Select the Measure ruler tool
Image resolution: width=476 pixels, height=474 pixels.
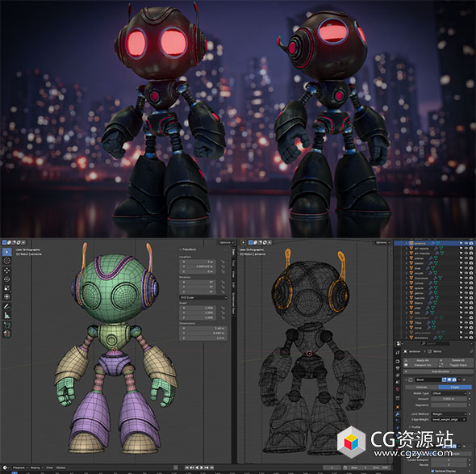point(7,316)
